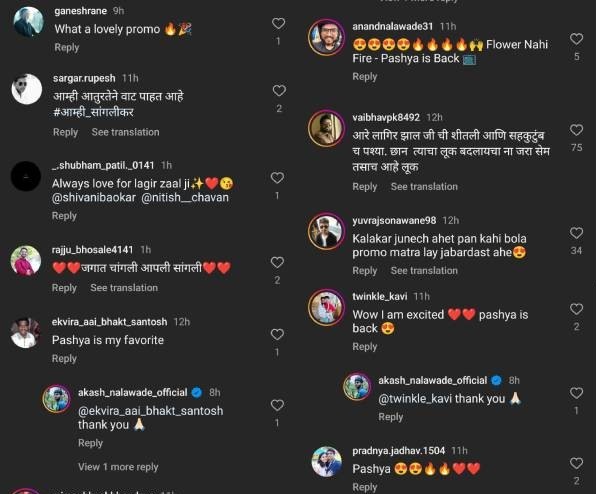Like pradnya.jadhav.1504's "Pashya" comment
This screenshot has height=494, width=596.
[x=577, y=463]
